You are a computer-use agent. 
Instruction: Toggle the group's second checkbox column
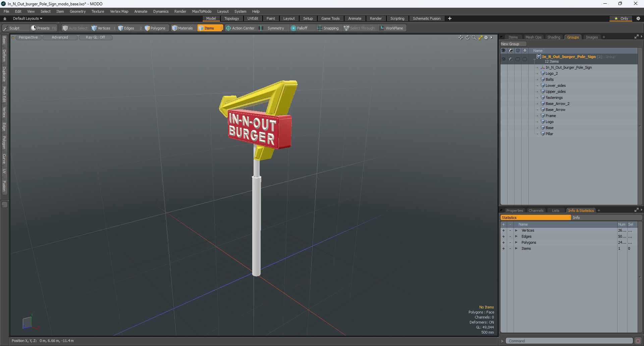[x=525, y=59]
